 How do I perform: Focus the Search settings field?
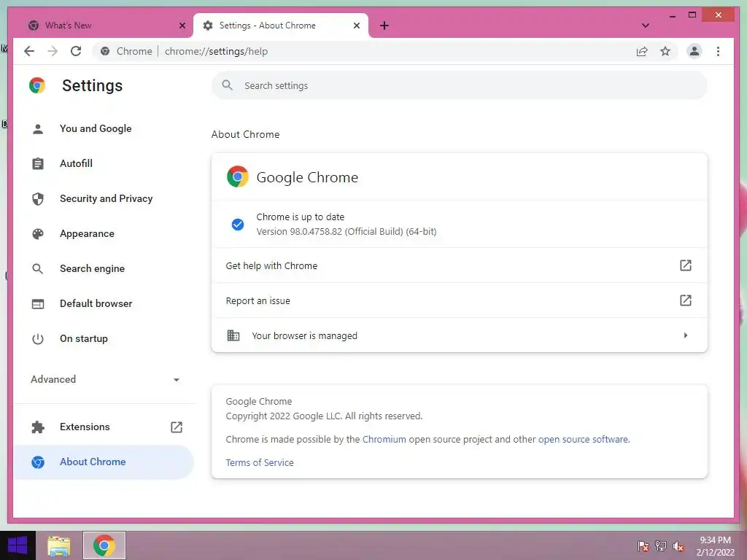click(460, 86)
